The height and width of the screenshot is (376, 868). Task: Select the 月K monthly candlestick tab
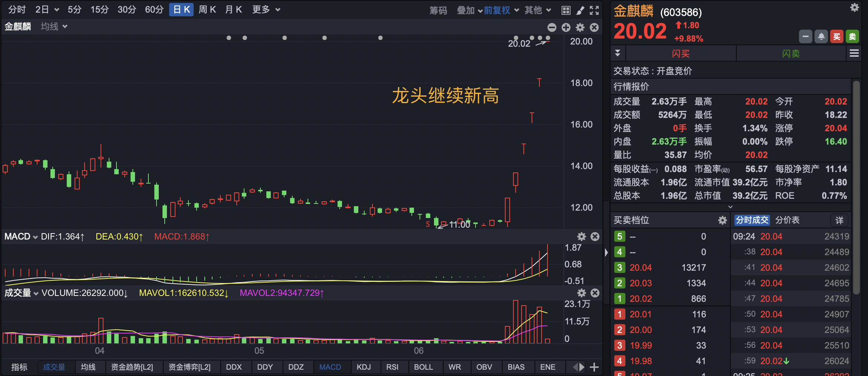tap(234, 10)
